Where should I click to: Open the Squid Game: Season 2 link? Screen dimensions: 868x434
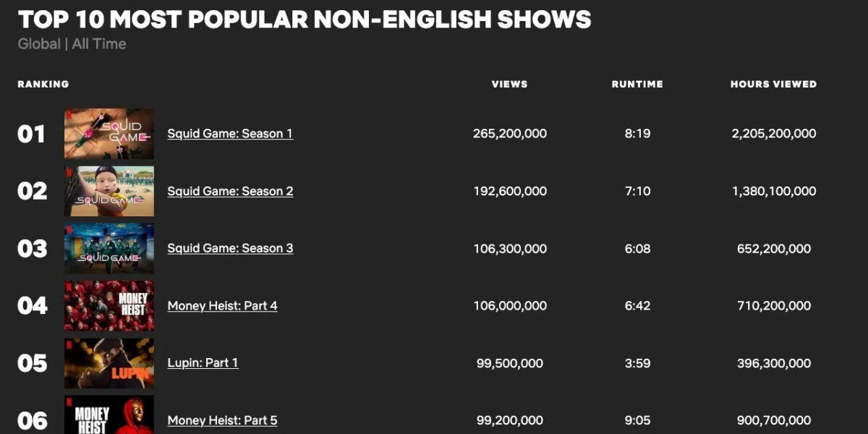[x=230, y=191]
